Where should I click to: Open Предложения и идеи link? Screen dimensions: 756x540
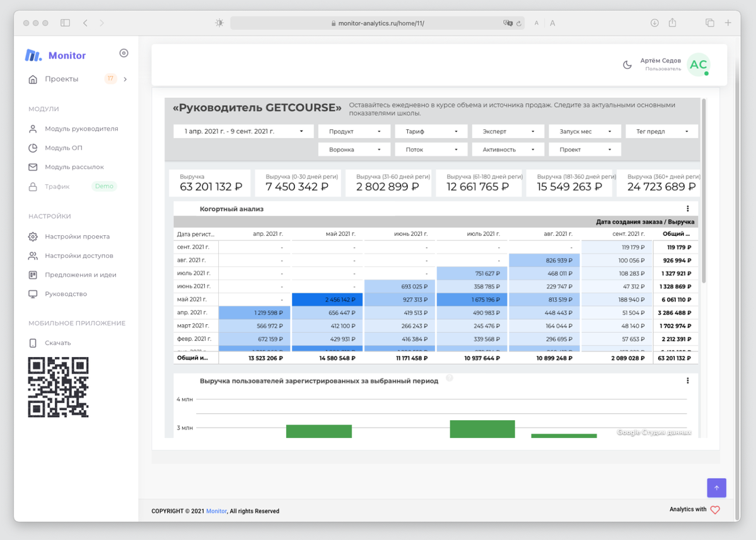(x=81, y=275)
